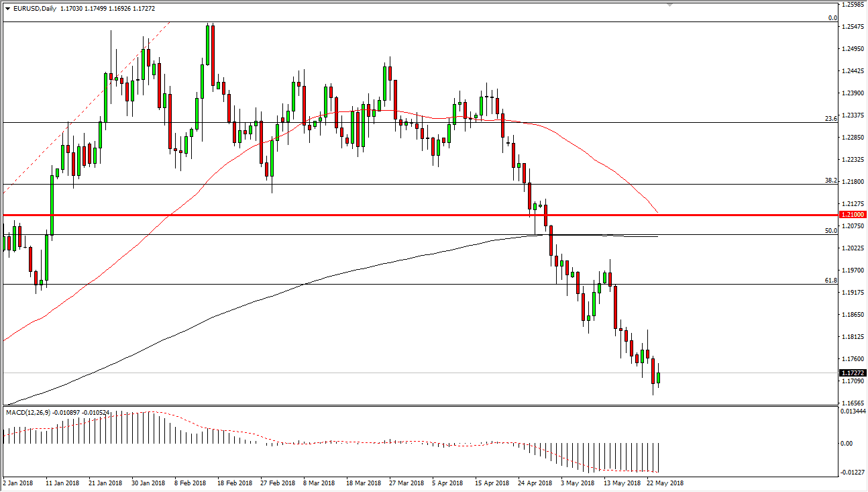The height and width of the screenshot is (492, 868).
Task: Click the 1.25985 price scale label
Action: tap(855, 5)
